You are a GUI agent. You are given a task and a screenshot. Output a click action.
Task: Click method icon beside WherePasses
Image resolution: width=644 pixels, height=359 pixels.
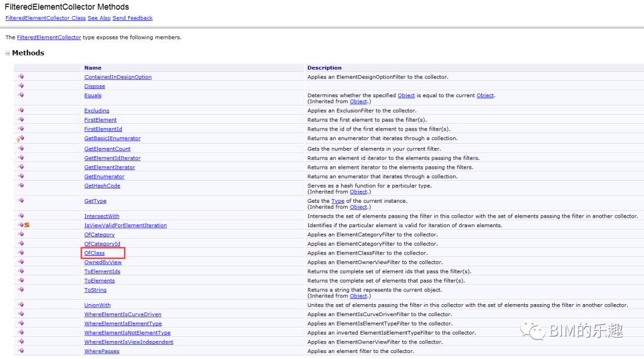point(21,351)
